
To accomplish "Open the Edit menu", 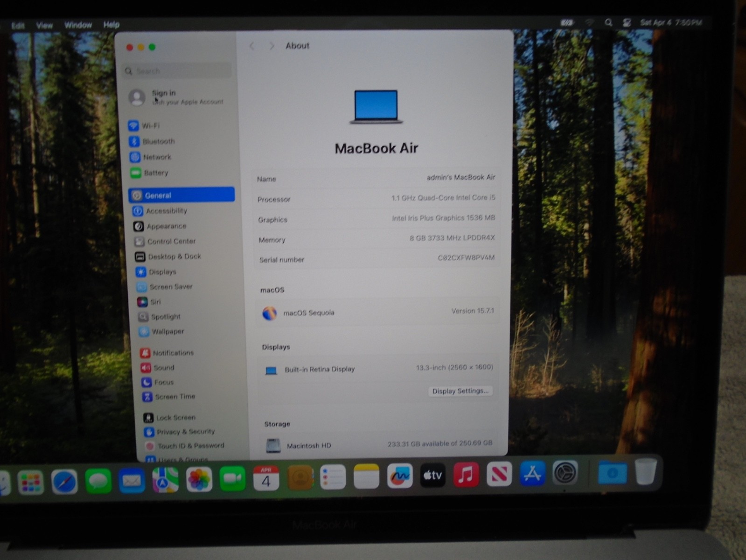I will point(18,26).
